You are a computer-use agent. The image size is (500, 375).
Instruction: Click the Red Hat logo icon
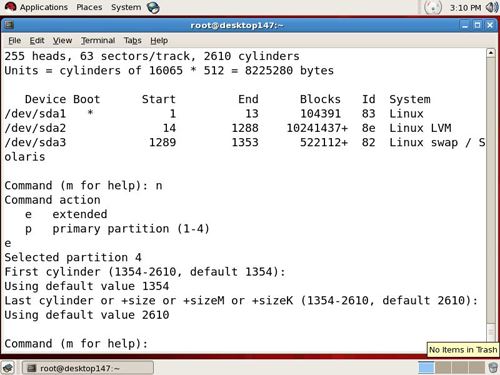coord(10,7)
